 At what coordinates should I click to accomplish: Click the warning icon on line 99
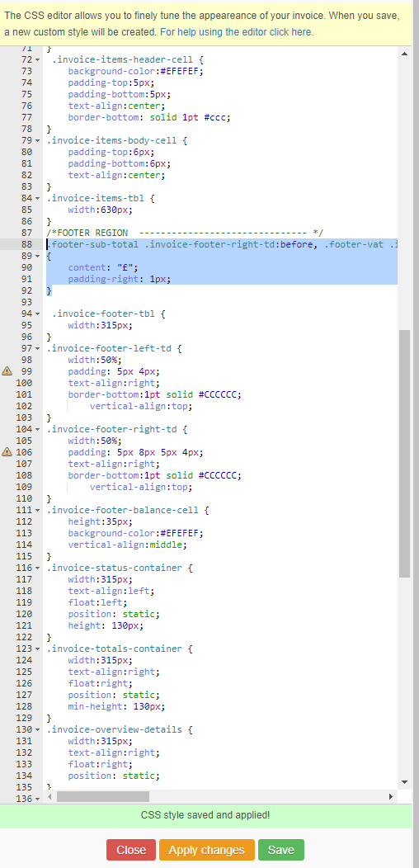click(x=7, y=371)
